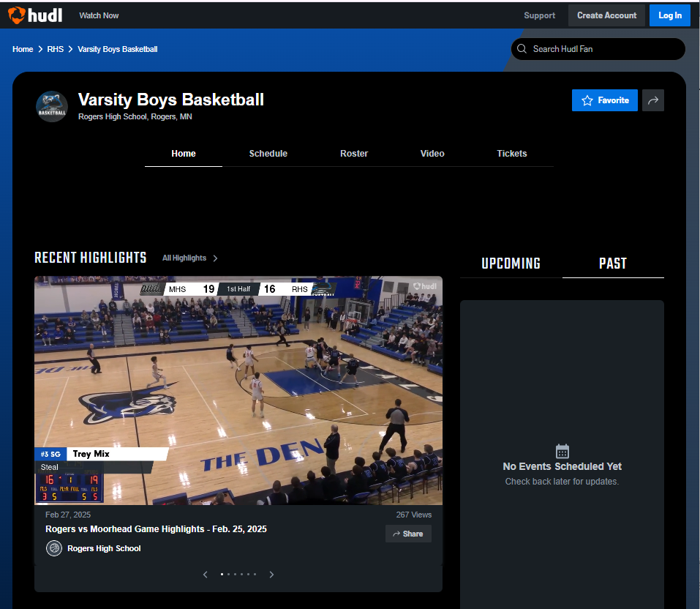Click the share arrow icon beside Favorite

click(x=652, y=100)
